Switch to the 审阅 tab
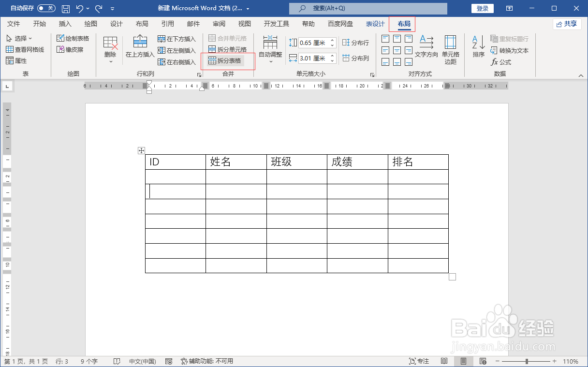The width and height of the screenshot is (588, 367). pos(219,24)
